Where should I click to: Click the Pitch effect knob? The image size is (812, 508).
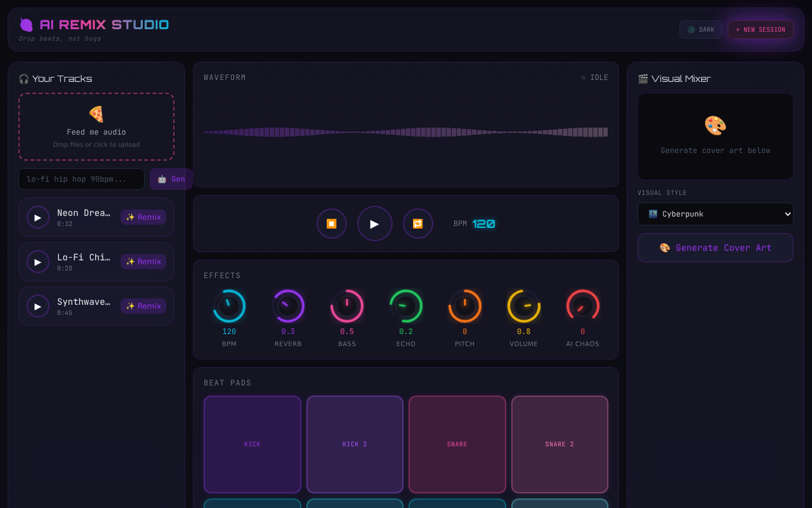point(465,306)
